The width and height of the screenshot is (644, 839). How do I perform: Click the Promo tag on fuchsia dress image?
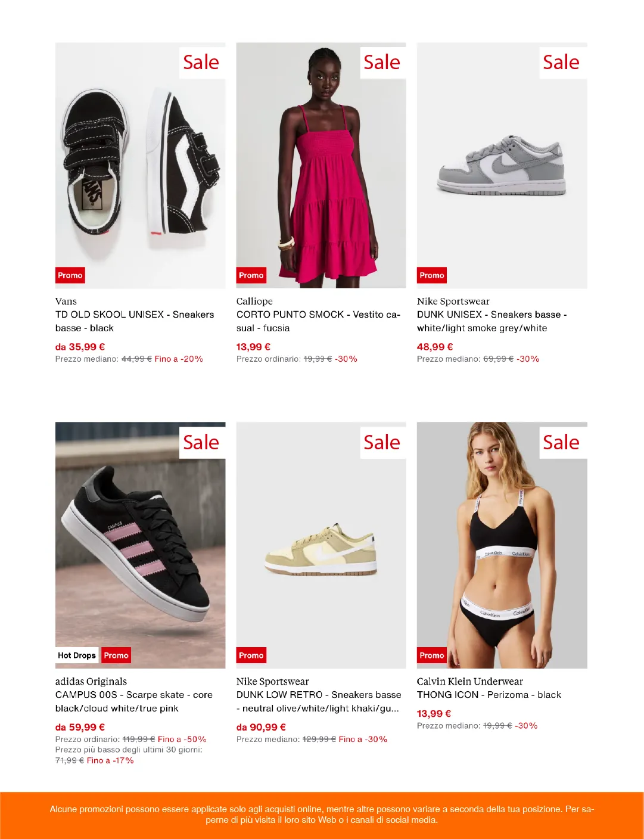251,275
